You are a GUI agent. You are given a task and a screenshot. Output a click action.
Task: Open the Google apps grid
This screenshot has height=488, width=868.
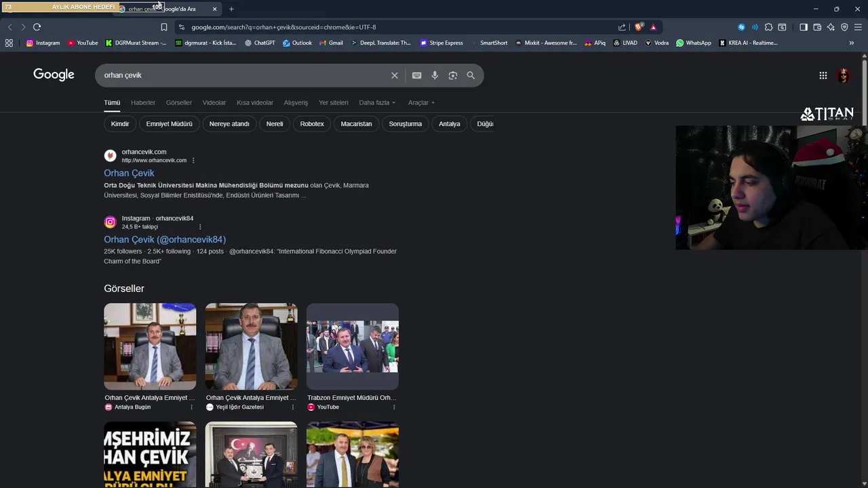[x=823, y=76]
